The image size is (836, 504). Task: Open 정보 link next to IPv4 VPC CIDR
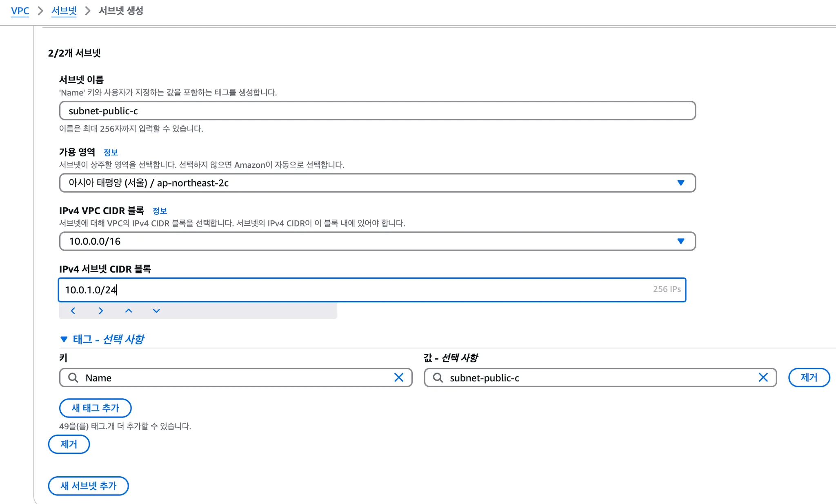coord(160,211)
